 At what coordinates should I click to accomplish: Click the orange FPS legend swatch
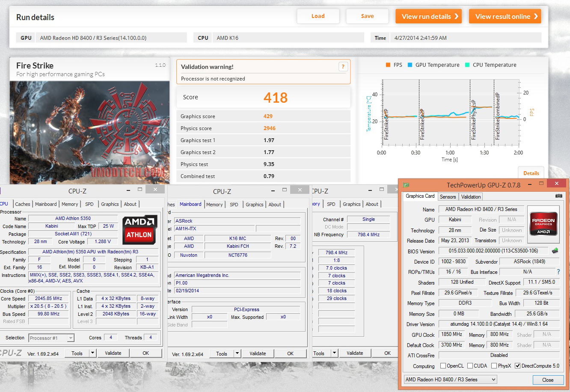[x=388, y=65]
